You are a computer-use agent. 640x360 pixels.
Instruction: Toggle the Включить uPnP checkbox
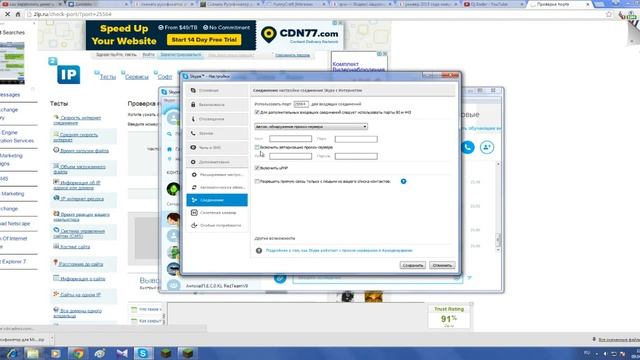pyautogui.click(x=257, y=168)
